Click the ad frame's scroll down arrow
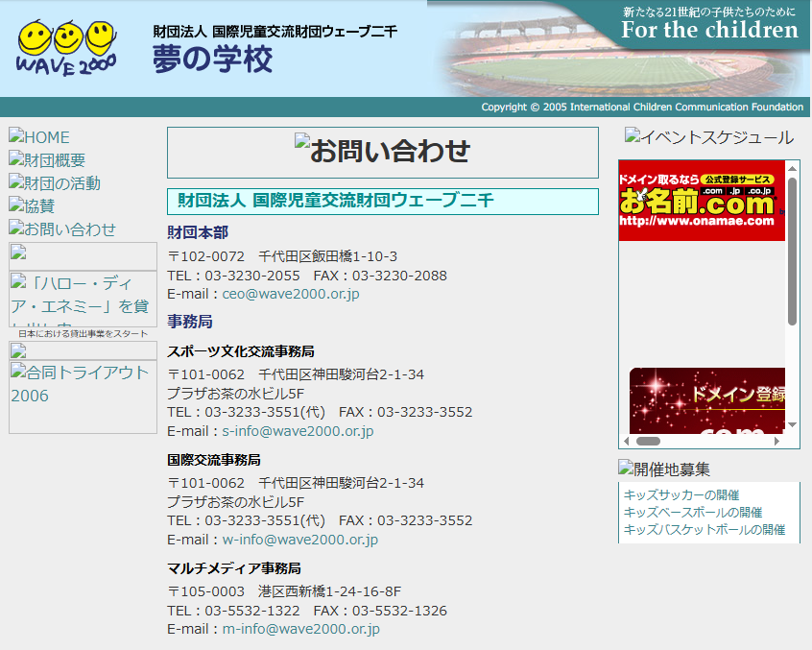This screenshot has width=812, height=650. point(792,424)
